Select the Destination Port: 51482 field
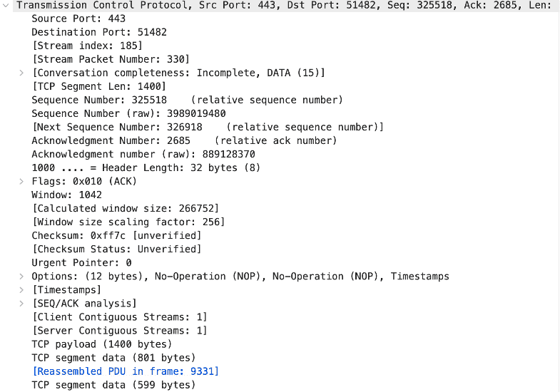The width and height of the screenshot is (560, 392). tap(98, 32)
